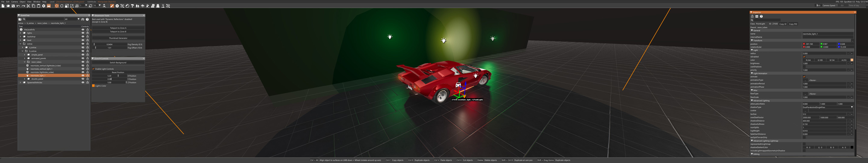Click the Fog Density slider
This screenshot has width=868, height=163.
(x=109, y=44)
